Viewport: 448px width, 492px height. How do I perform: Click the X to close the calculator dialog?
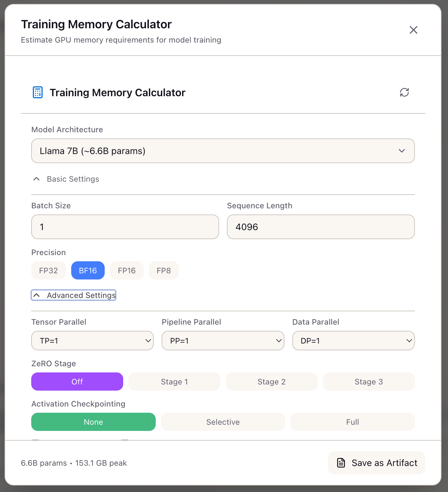pyautogui.click(x=413, y=30)
